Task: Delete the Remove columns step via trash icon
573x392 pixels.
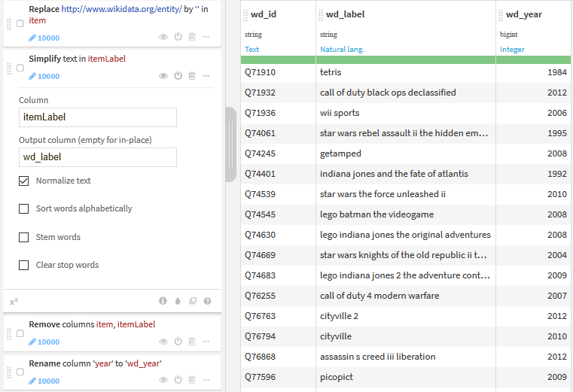Action: 192,342
